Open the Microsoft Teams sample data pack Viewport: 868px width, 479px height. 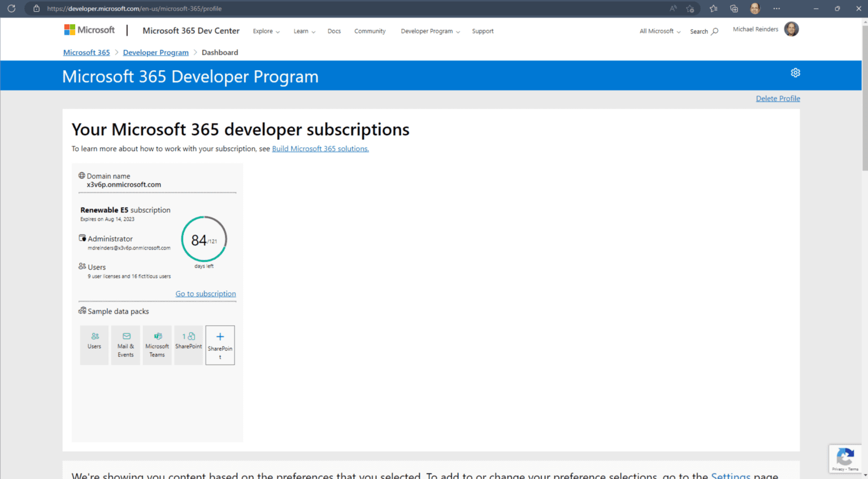tap(157, 345)
